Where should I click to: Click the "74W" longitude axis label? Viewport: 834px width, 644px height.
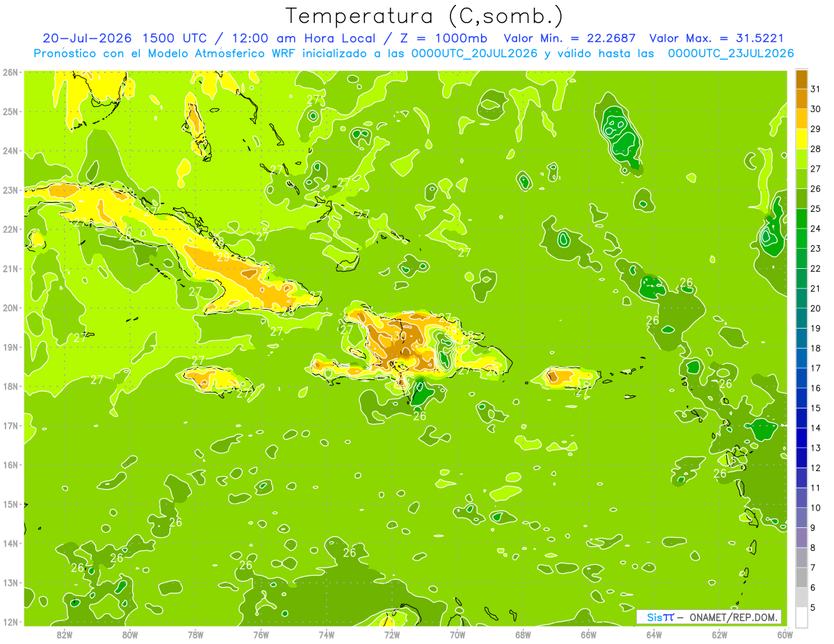[x=327, y=635]
